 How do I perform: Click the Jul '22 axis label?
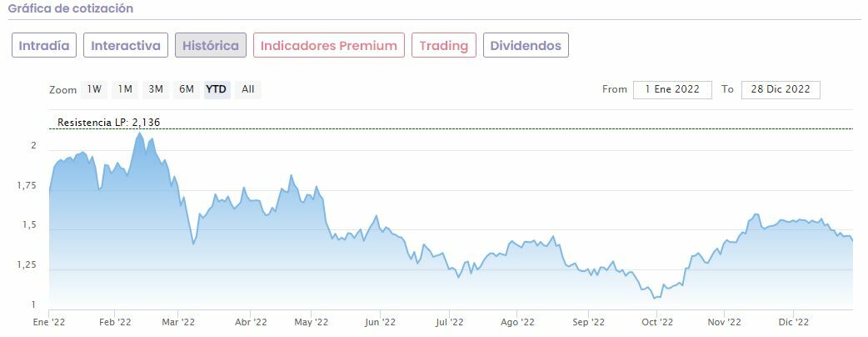click(450, 322)
